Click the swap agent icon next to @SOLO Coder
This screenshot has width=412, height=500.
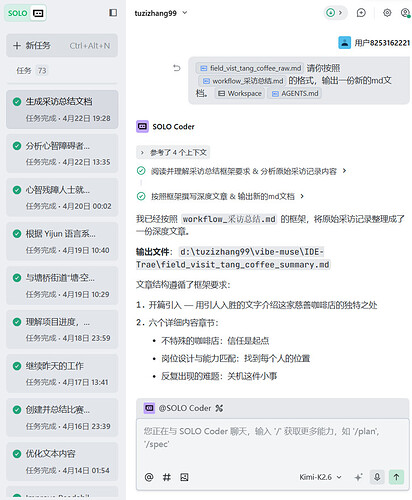pyautogui.click(x=219, y=408)
